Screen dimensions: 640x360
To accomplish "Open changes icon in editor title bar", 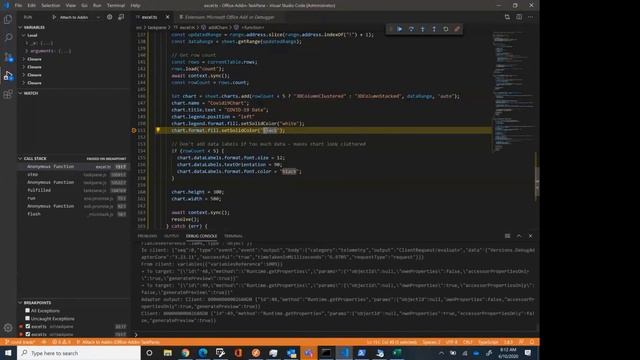I will click(x=507, y=17).
